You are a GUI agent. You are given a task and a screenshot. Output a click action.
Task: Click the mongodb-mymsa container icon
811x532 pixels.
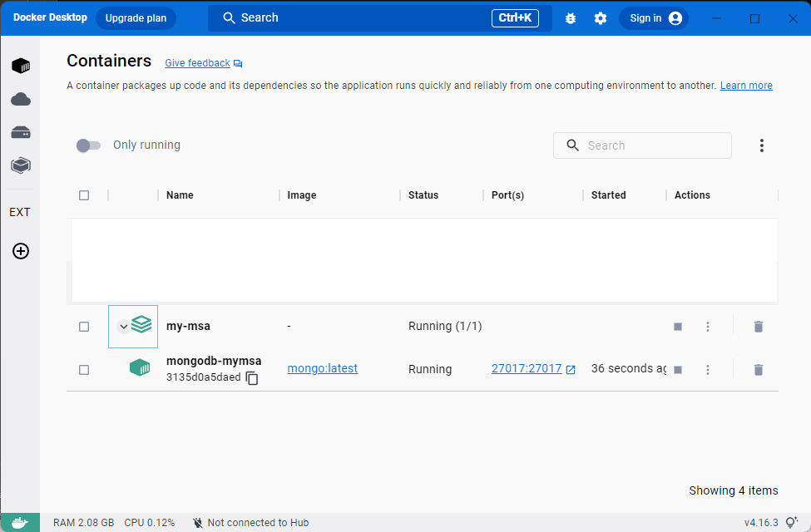pos(140,368)
